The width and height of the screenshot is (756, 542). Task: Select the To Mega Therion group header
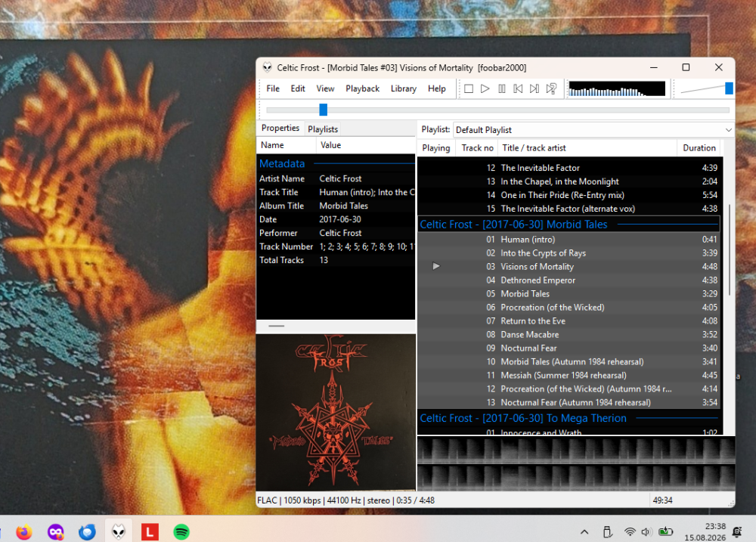pyautogui.click(x=569, y=418)
